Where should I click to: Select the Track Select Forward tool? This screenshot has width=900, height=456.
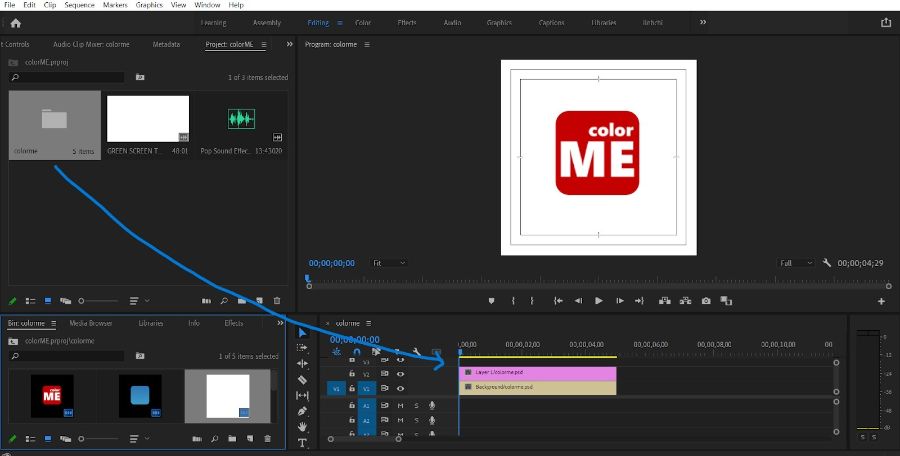pyautogui.click(x=302, y=347)
